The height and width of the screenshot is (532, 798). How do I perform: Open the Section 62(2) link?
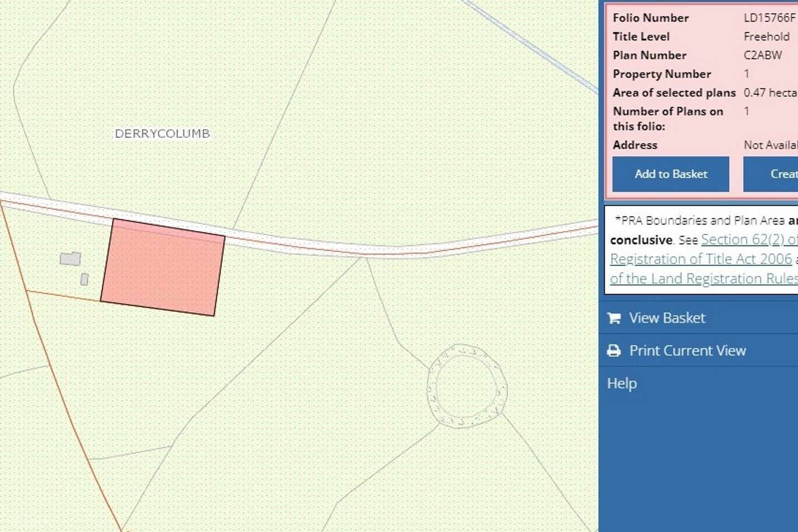pos(749,239)
